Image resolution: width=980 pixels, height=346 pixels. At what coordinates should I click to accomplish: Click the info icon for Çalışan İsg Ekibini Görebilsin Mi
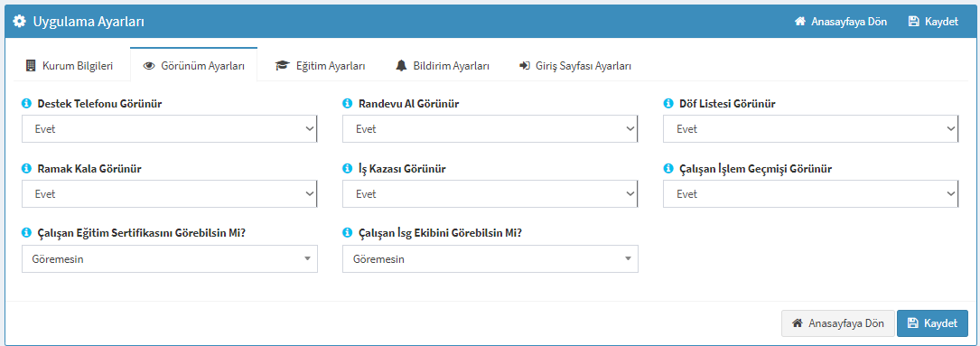pos(347,233)
